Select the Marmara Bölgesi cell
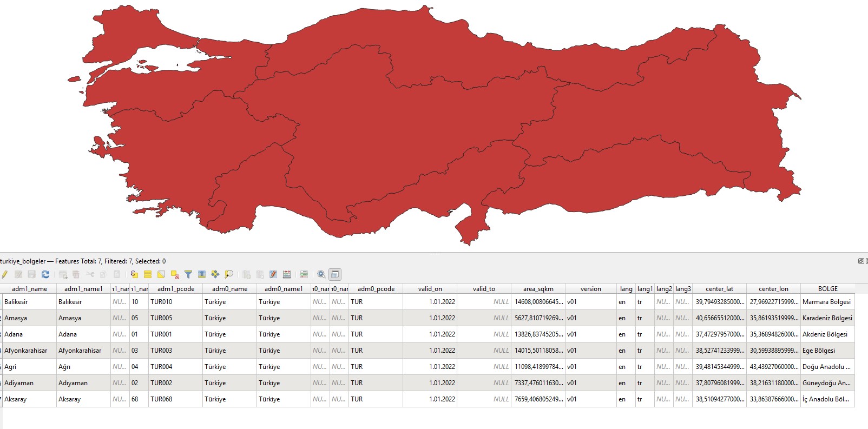The width and height of the screenshot is (868, 429). [826, 302]
